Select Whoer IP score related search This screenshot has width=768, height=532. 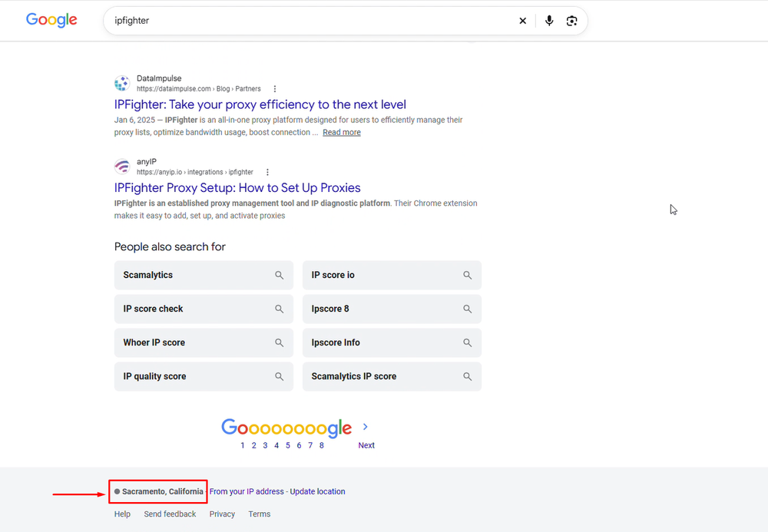pos(204,342)
